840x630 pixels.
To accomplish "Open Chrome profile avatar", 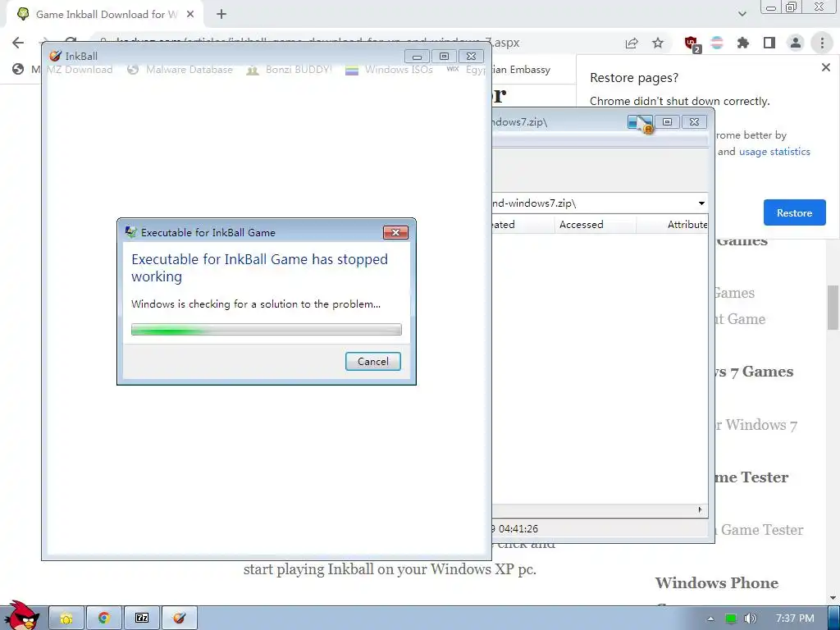I will click(796, 43).
